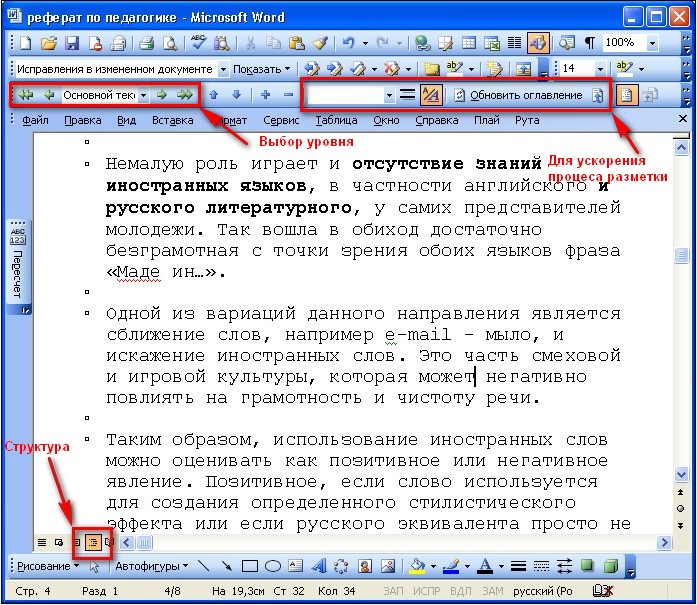Open the Вид menu
Screen dimensions: 697x605
[x=126, y=120]
